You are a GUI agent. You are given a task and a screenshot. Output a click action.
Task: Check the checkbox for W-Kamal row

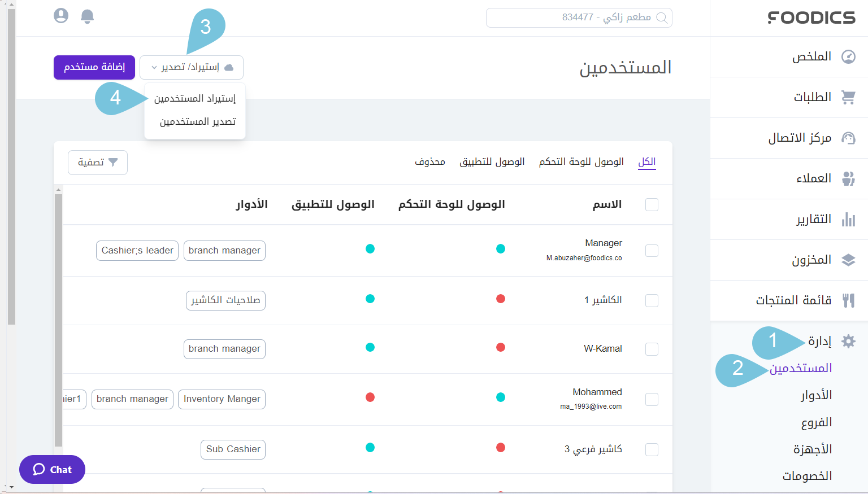click(x=652, y=349)
